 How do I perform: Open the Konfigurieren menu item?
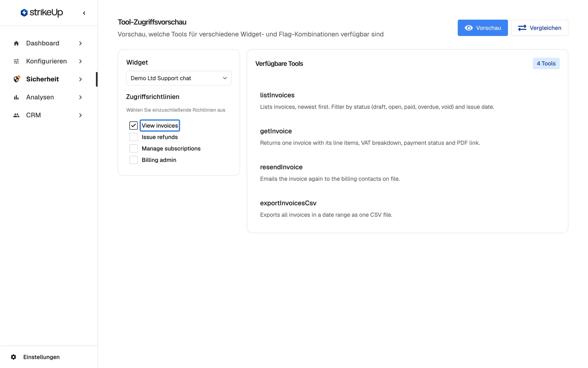pyautogui.click(x=48, y=61)
